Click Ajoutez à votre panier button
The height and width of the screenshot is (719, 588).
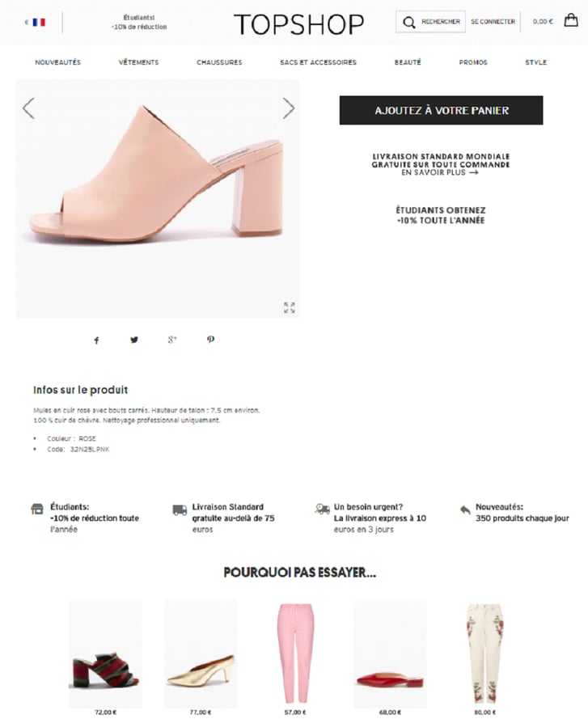442,110
